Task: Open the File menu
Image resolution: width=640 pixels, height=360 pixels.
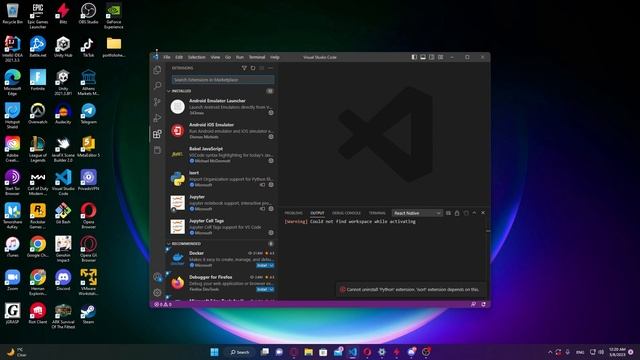Action: [167, 57]
